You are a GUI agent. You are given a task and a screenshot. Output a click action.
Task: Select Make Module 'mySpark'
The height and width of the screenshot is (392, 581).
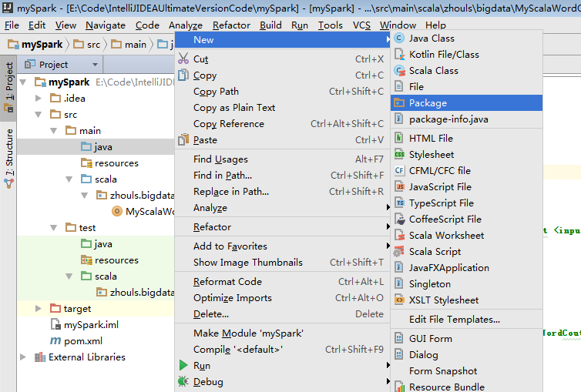point(282,333)
